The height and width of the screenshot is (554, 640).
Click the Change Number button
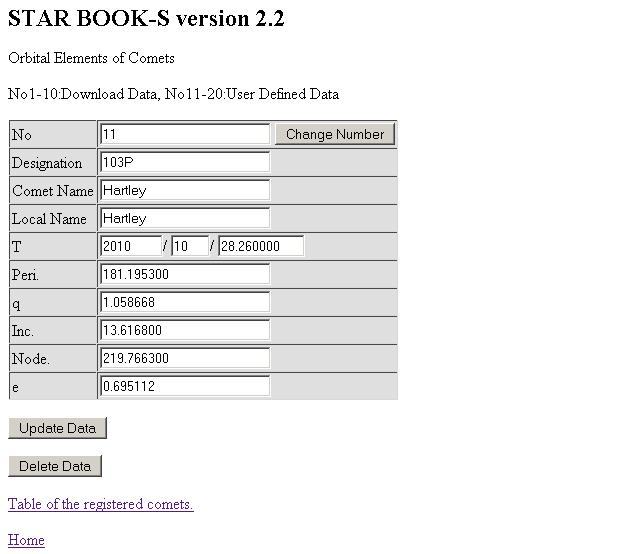[335, 134]
